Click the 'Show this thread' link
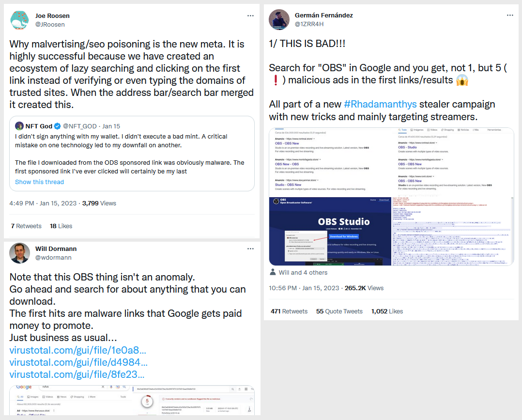522x420 pixels. pos(39,182)
